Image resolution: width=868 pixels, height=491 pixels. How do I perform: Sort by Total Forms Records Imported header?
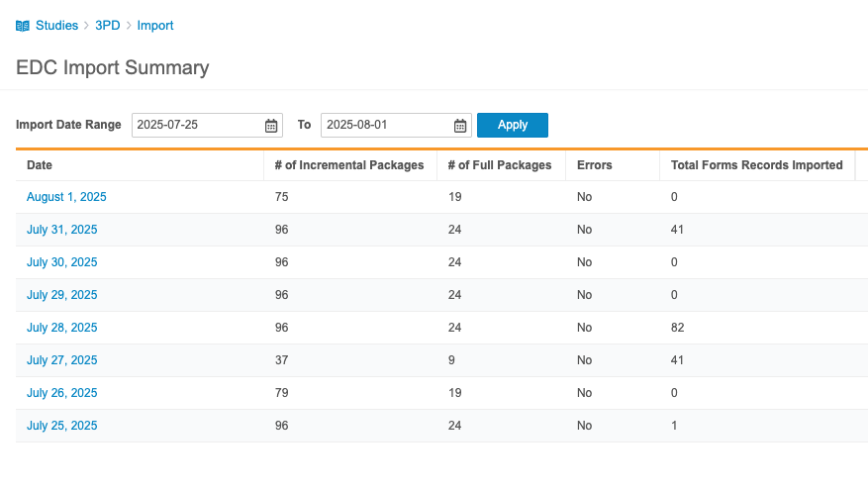756,165
